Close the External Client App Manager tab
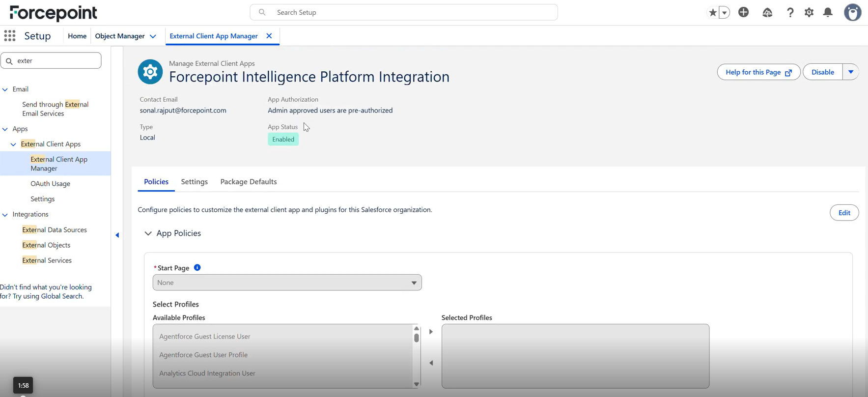 pyautogui.click(x=269, y=36)
